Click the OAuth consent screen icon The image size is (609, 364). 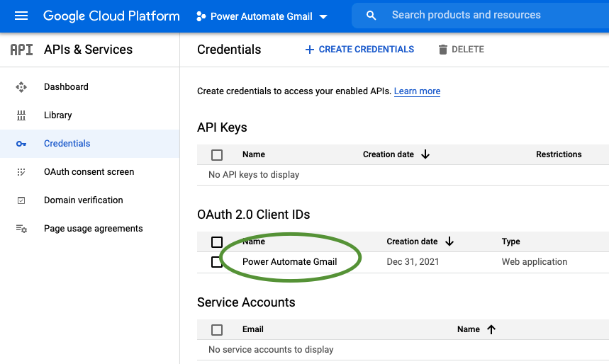pyautogui.click(x=21, y=172)
